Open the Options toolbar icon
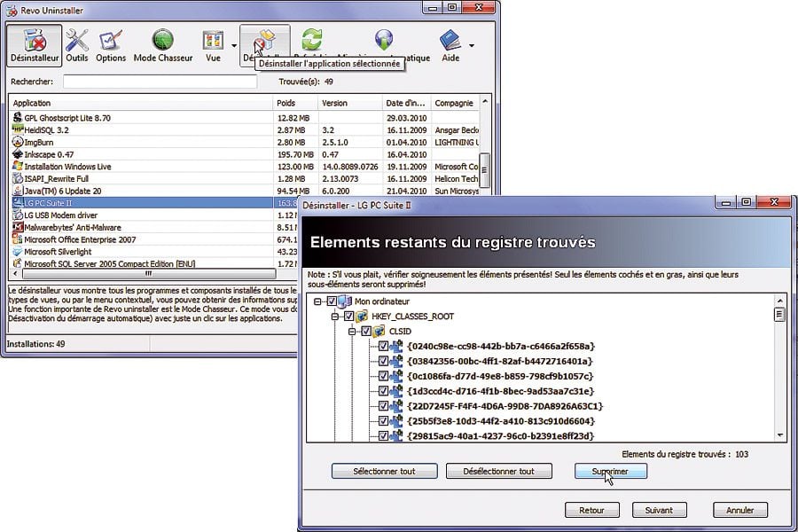Viewport: 798px width, 532px height. (111, 41)
